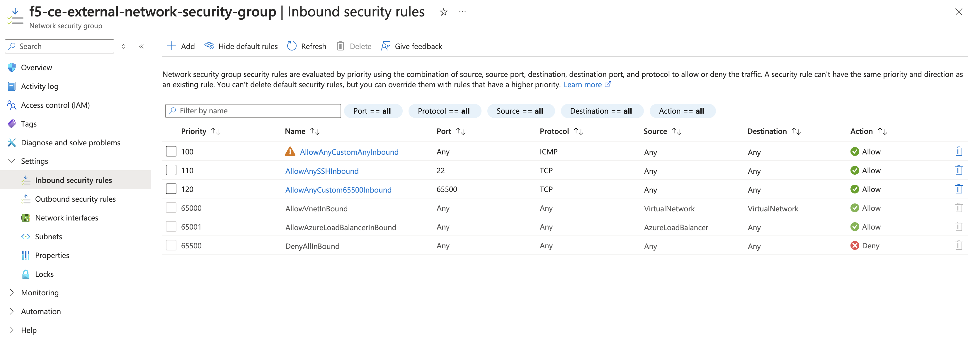Click the Add icon to create new rule
Viewport: 980px width, 347px height.
[x=172, y=46]
